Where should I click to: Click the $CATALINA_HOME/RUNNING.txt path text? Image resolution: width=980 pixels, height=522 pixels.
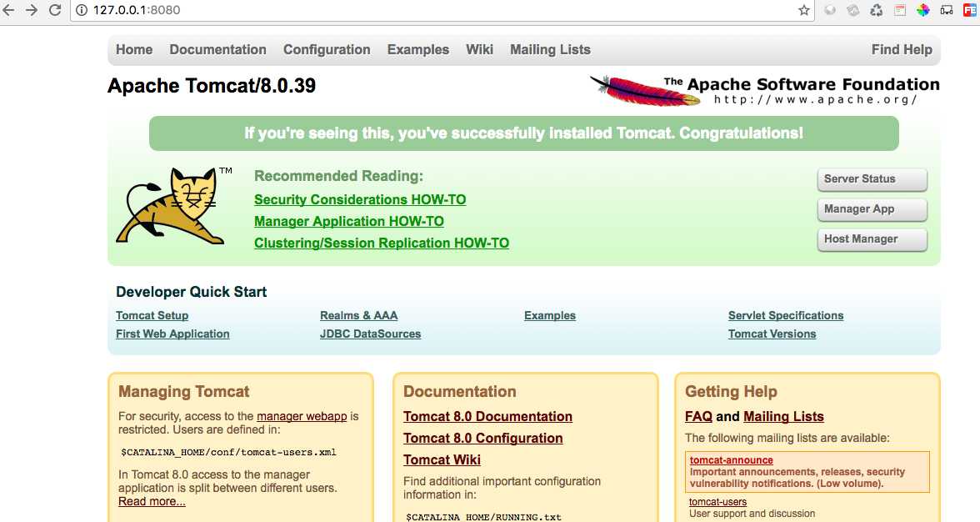(483, 517)
